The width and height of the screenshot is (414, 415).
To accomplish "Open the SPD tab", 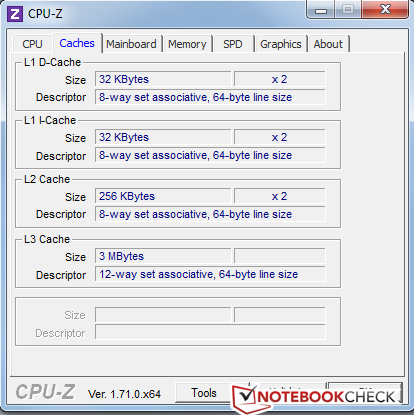I will [233, 44].
